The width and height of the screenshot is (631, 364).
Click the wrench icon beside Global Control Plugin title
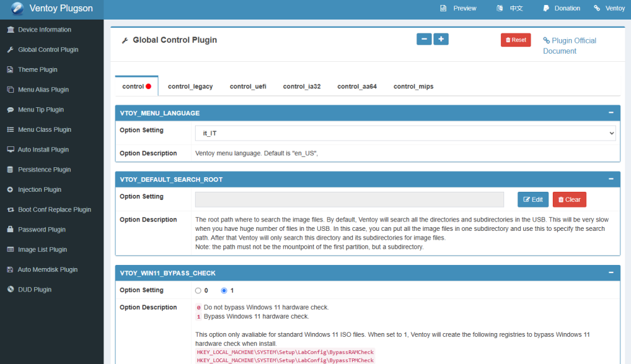[125, 40]
